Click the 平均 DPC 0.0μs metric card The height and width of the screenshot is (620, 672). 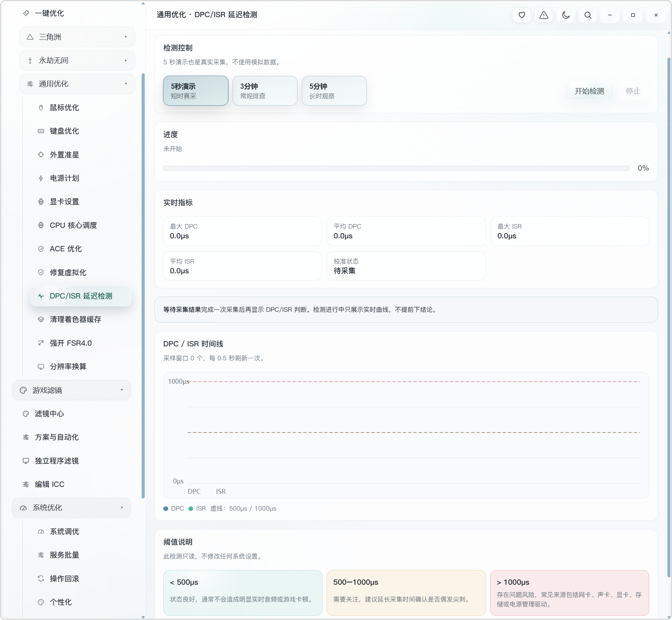click(x=406, y=231)
